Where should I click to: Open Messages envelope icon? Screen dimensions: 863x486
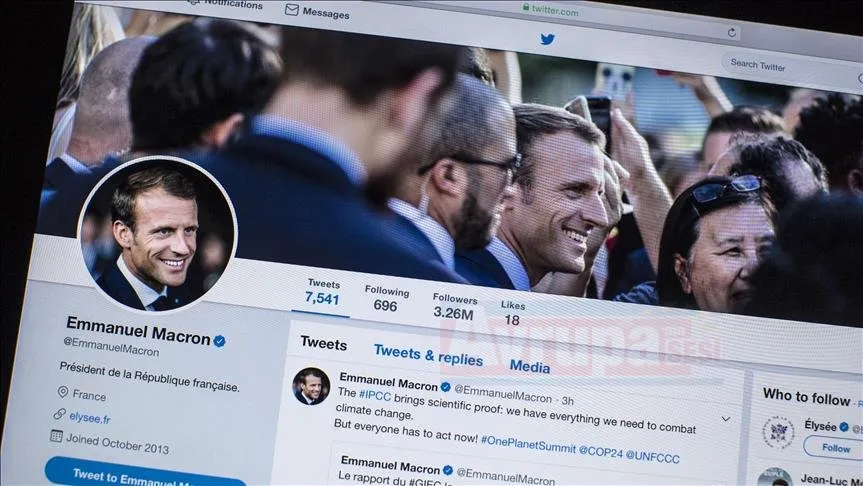click(x=292, y=9)
